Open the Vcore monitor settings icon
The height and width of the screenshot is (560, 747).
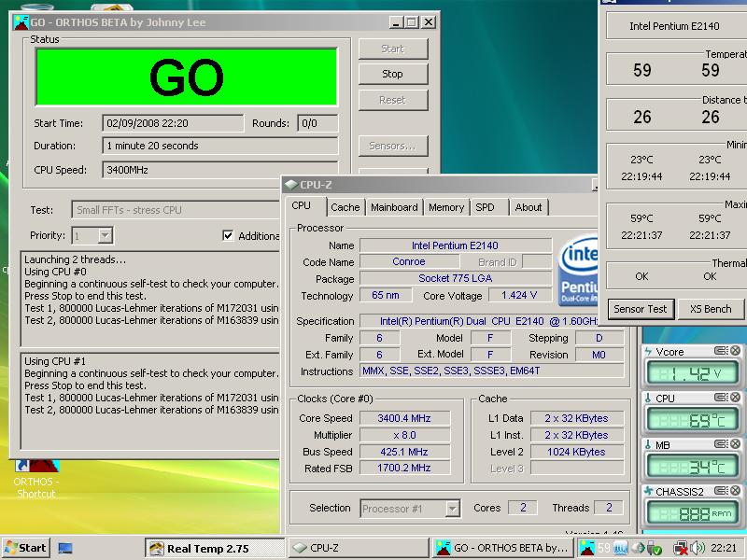(x=721, y=351)
